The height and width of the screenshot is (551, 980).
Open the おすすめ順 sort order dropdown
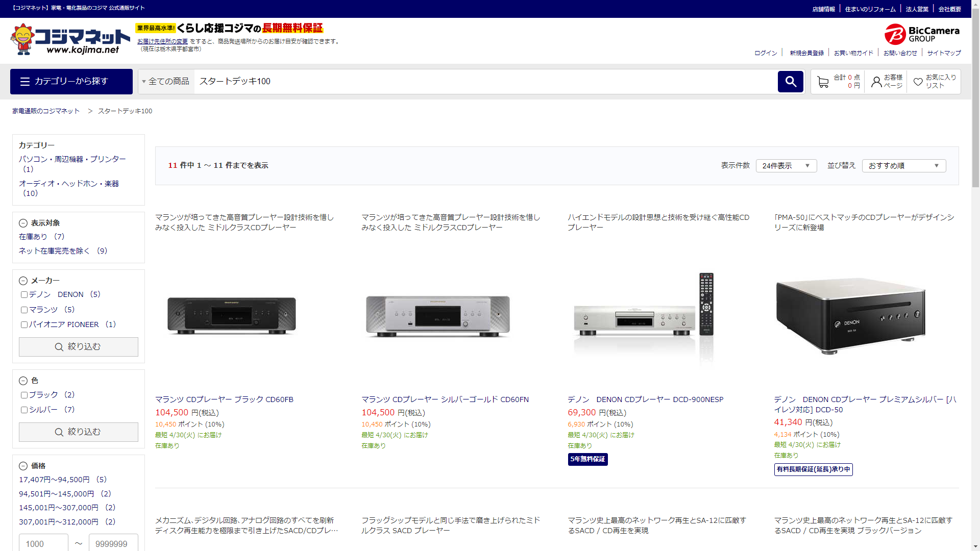(x=903, y=166)
